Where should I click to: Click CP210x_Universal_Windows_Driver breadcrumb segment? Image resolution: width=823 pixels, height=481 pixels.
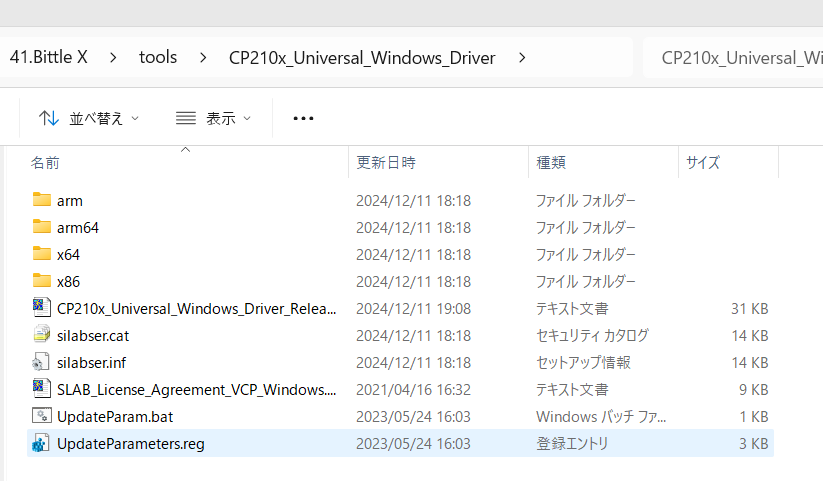click(362, 58)
